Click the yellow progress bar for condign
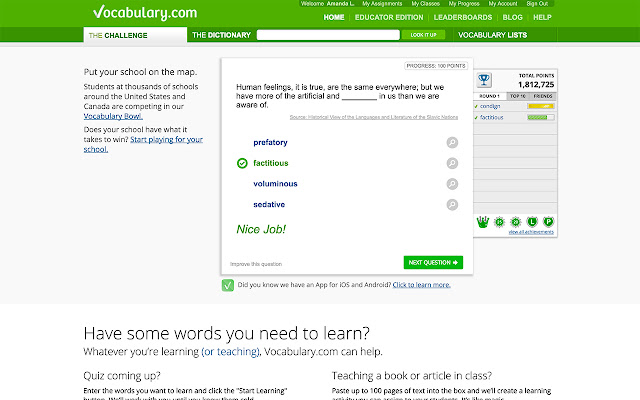The width and height of the screenshot is (640, 400). (x=540, y=106)
